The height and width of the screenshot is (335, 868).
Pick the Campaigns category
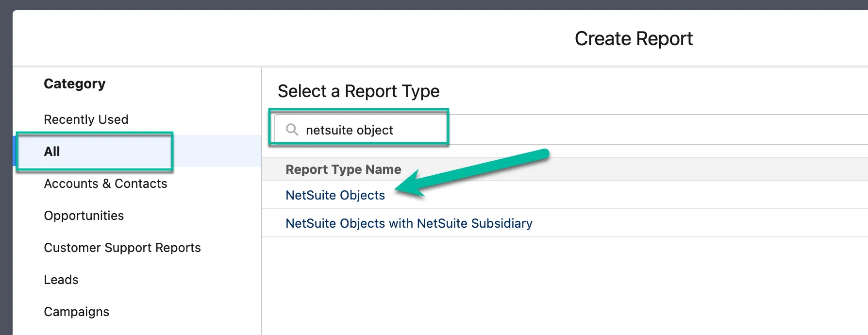point(77,312)
